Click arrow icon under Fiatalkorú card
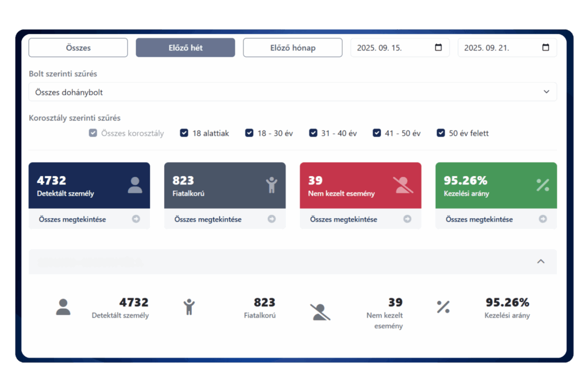Image resolution: width=588 pixels, height=392 pixels. click(x=272, y=219)
